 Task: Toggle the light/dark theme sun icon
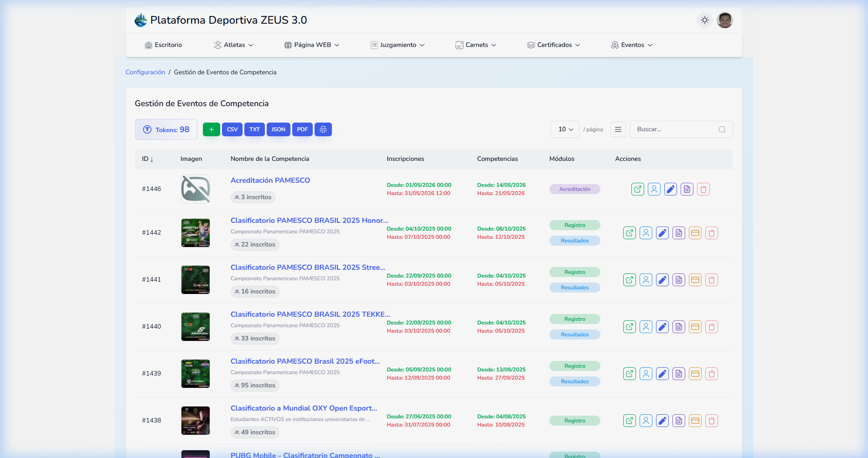point(705,20)
